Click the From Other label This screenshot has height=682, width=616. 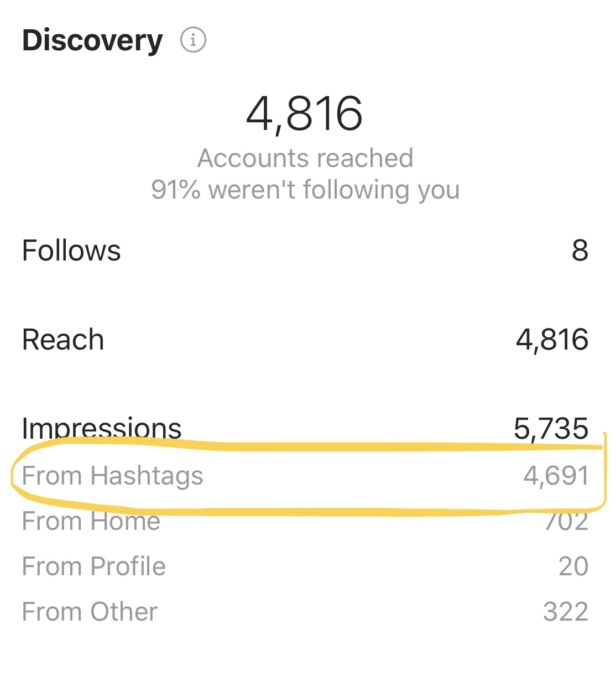90,612
